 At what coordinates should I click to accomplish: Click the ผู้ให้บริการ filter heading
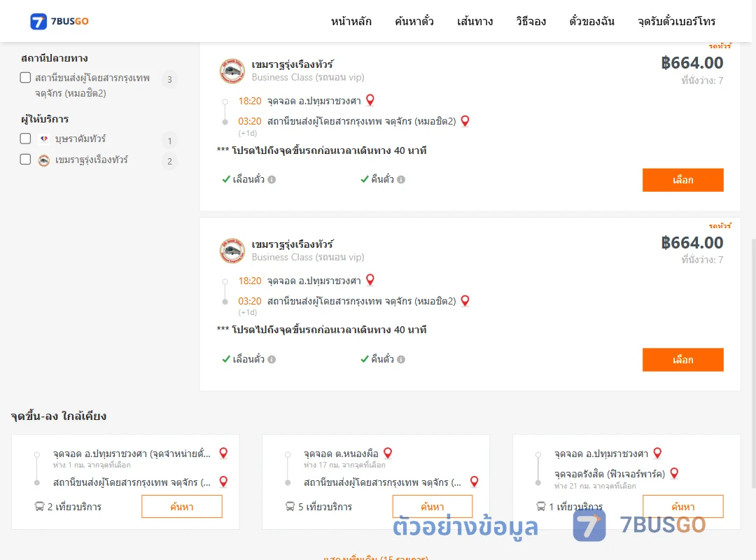pyautogui.click(x=45, y=119)
